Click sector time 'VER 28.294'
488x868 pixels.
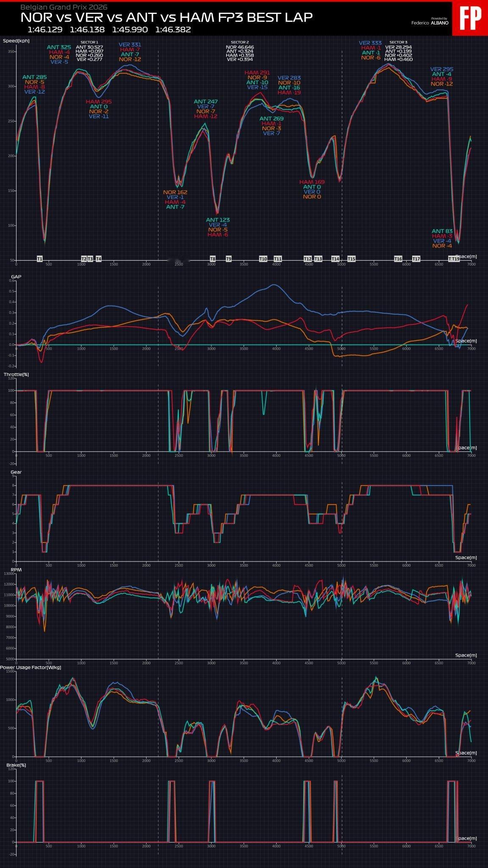pyautogui.click(x=398, y=47)
